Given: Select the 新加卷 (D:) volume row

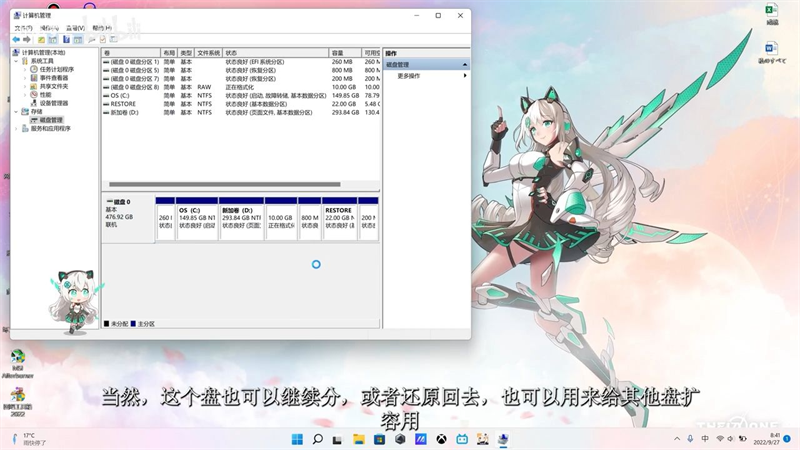Looking at the screenshot, I should pos(241,112).
